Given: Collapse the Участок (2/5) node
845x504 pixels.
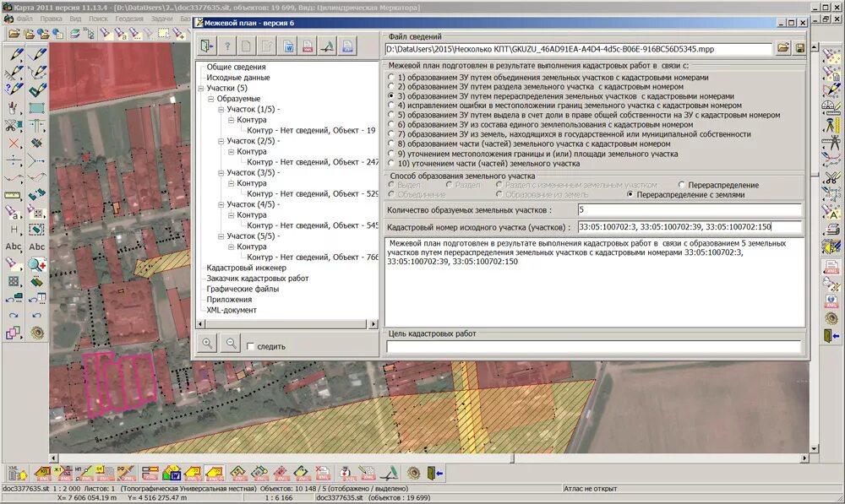Looking at the screenshot, I should [x=221, y=141].
